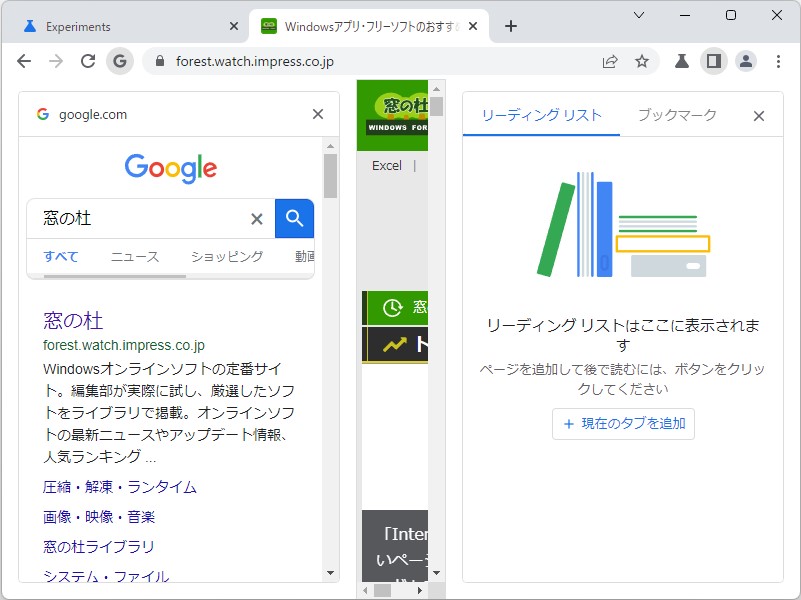Click the back navigation arrow
This screenshot has width=801, height=600.
tap(24, 60)
